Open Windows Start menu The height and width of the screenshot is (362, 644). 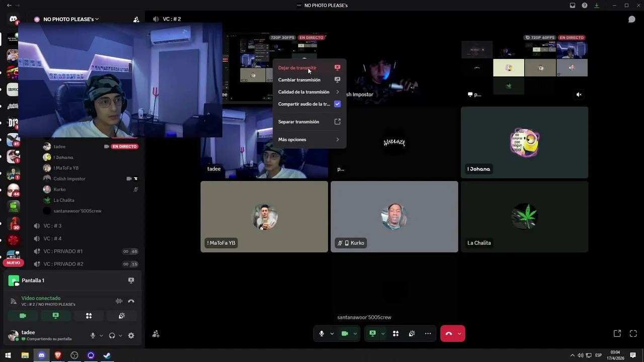pos(8,355)
